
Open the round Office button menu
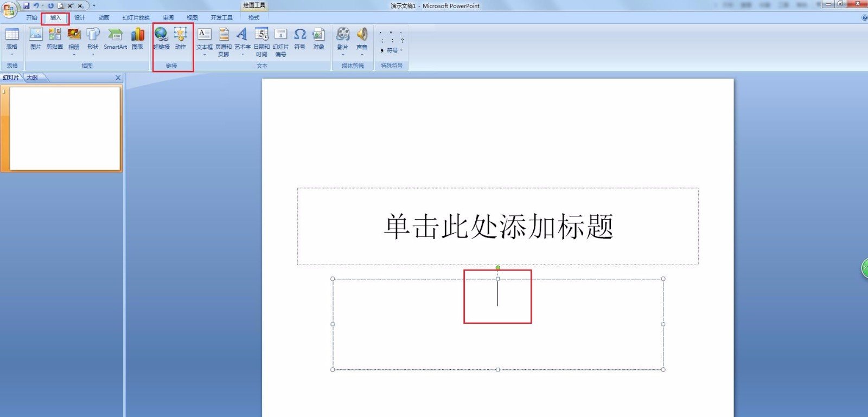click(9, 9)
